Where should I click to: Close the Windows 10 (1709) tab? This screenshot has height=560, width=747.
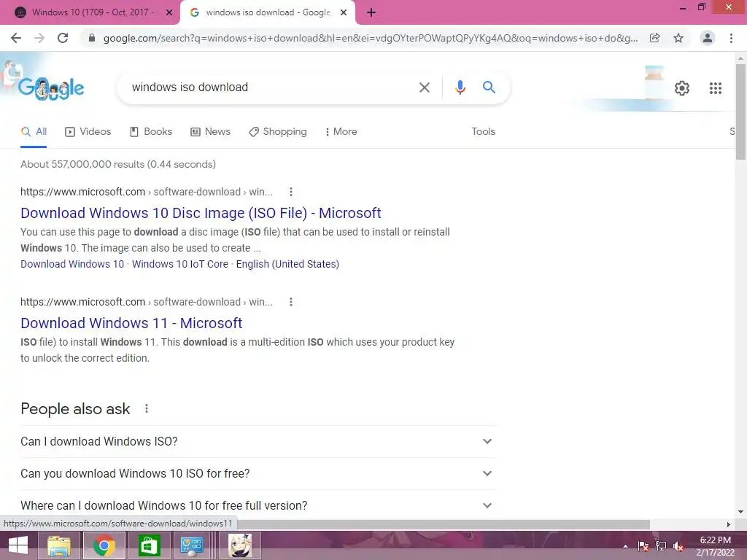point(169,13)
